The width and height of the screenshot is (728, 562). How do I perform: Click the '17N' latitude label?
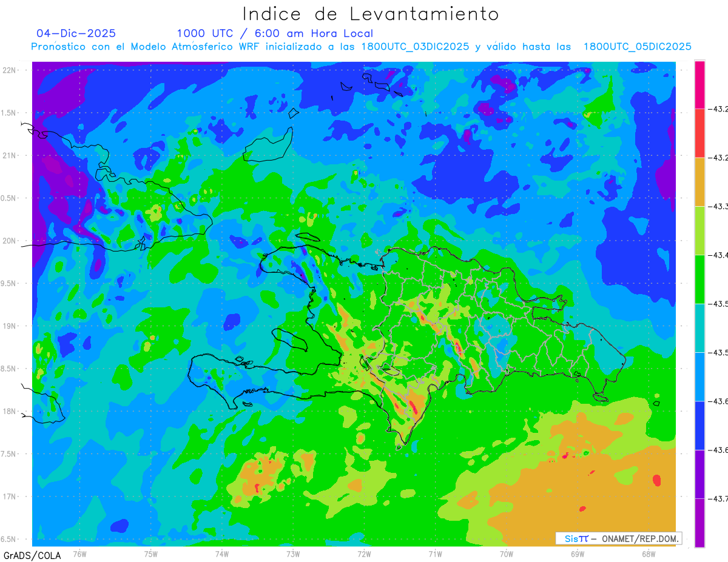10,497
